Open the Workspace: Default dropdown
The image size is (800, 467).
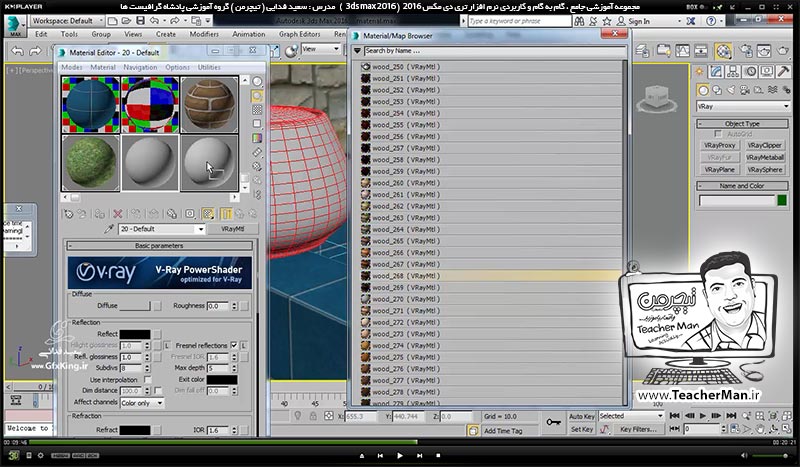click(x=67, y=21)
